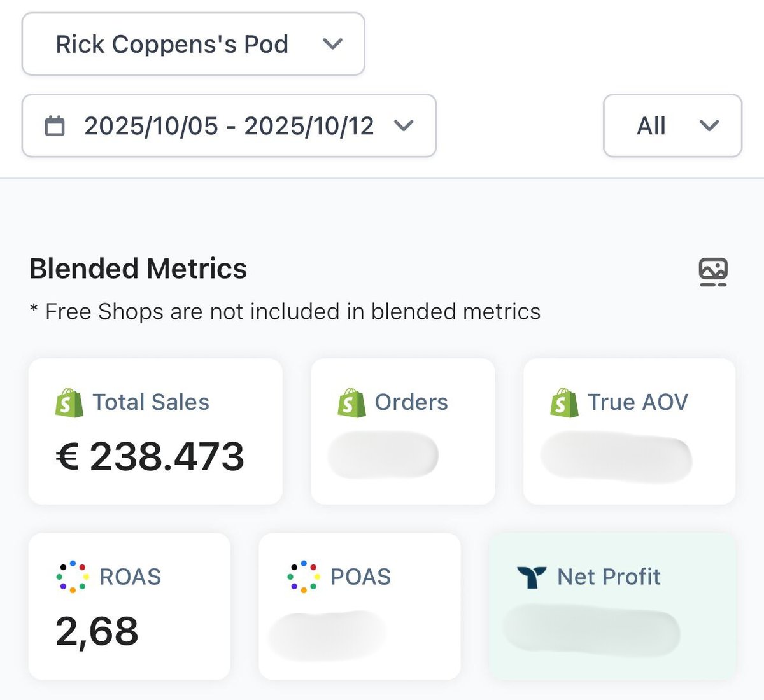Open the Rick Coppens's Pod dropdown

tap(193, 45)
